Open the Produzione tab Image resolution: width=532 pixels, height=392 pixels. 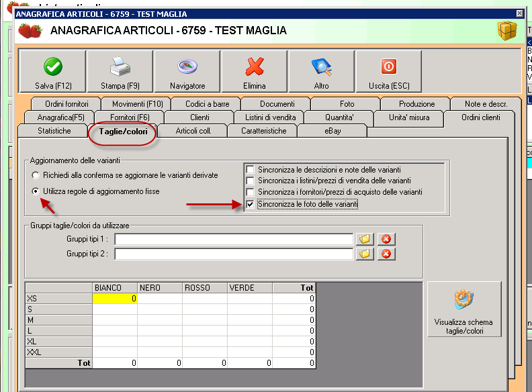click(416, 104)
